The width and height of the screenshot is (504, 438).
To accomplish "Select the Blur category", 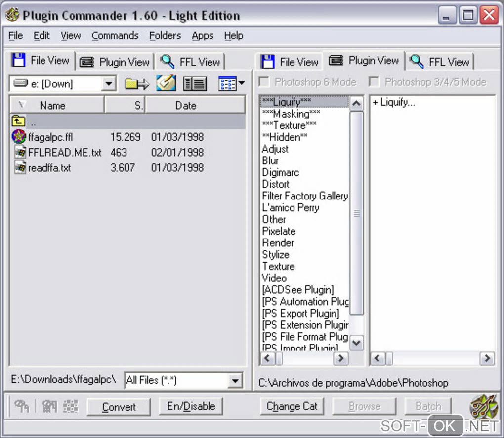I will pyautogui.click(x=304, y=160).
